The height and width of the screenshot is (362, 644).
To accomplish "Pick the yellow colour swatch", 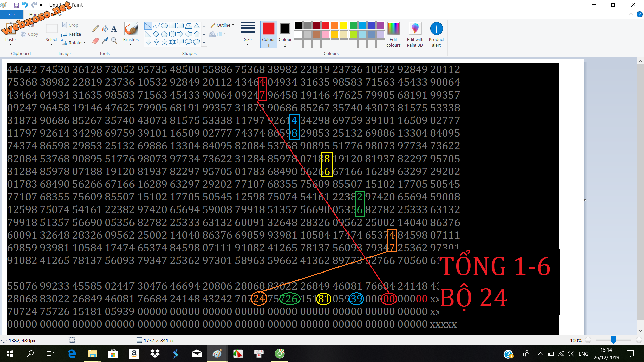I will tap(344, 25).
